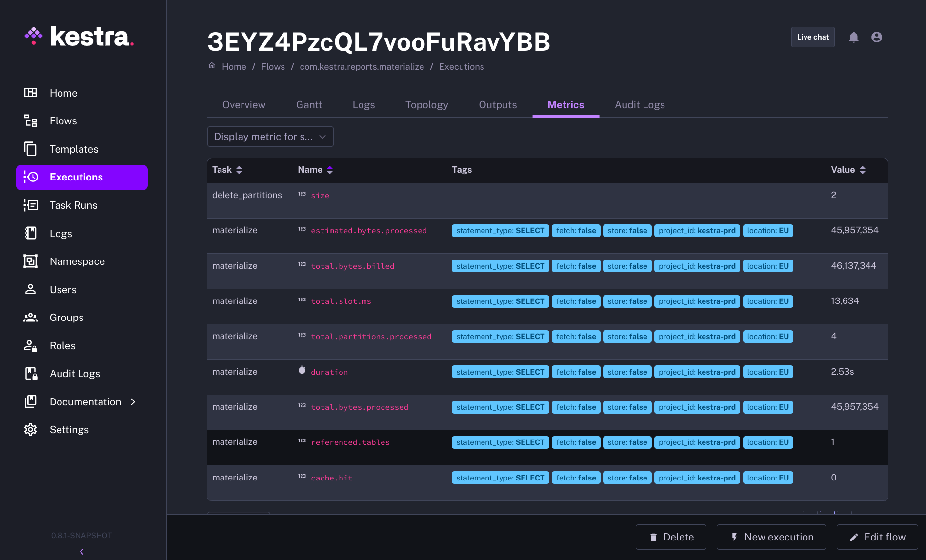Open the Display metric dropdown

(270, 137)
